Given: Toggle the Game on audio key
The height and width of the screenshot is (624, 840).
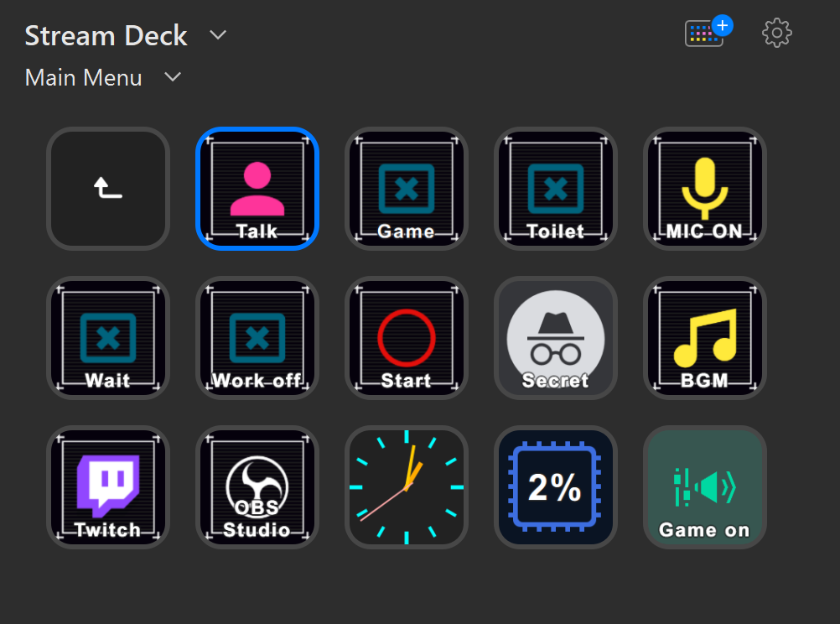Looking at the screenshot, I should click(x=705, y=487).
